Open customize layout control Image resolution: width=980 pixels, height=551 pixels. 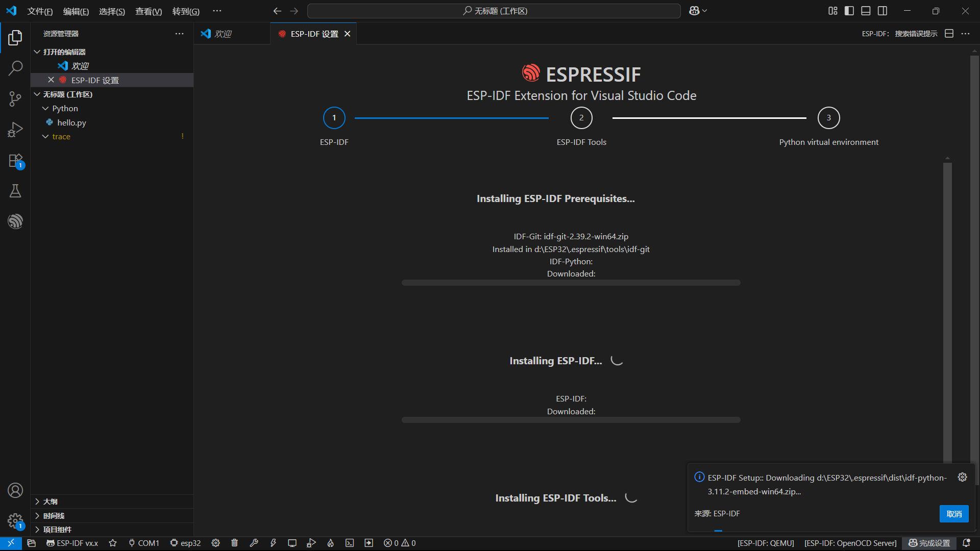click(x=833, y=11)
